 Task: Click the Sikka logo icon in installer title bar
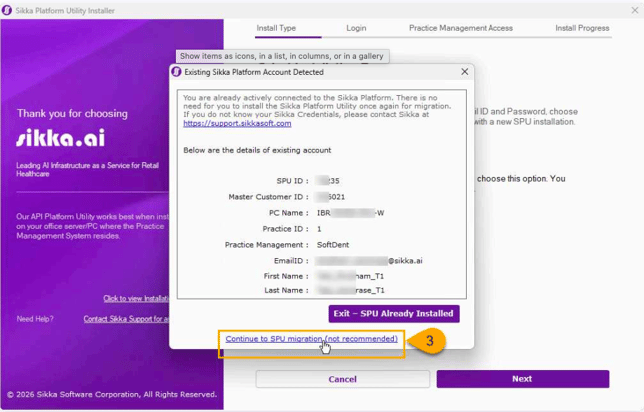pos(7,10)
